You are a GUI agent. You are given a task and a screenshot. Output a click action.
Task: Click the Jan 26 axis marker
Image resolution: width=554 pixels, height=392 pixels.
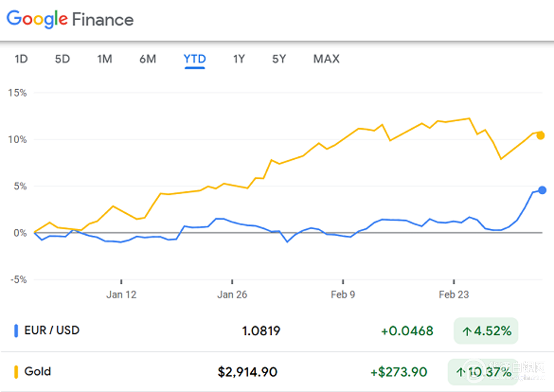point(232,294)
